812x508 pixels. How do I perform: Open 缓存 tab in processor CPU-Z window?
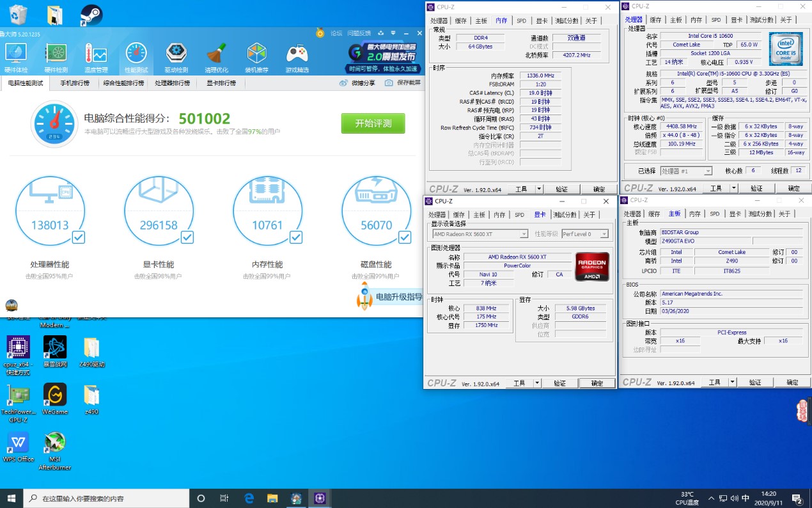pos(655,20)
